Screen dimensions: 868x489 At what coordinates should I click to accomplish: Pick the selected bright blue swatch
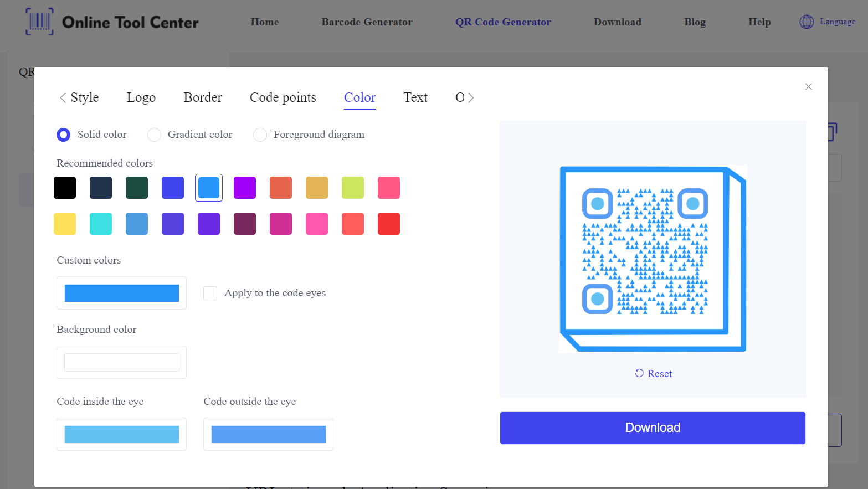209,188
